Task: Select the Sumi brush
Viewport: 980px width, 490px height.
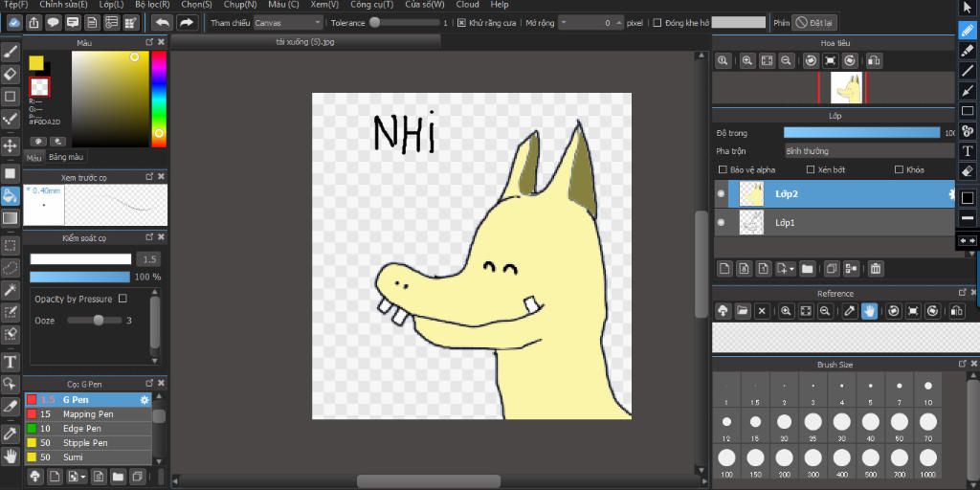Action: tap(88, 457)
